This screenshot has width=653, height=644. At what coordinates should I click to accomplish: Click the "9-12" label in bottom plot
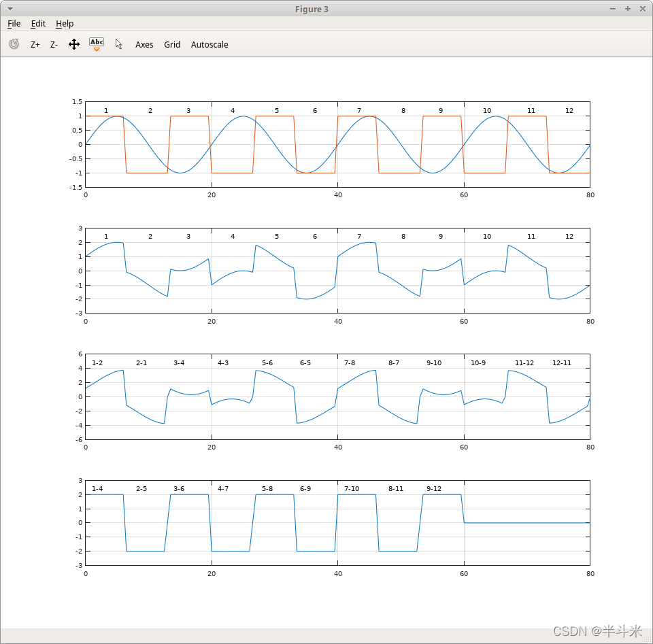point(433,489)
